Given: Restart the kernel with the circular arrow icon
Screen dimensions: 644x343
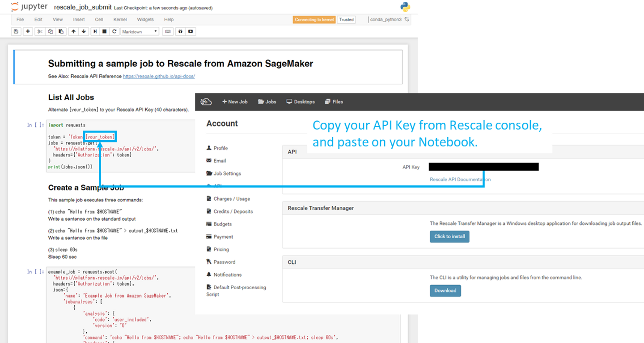Looking at the screenshot, I should tap(114, 31).
